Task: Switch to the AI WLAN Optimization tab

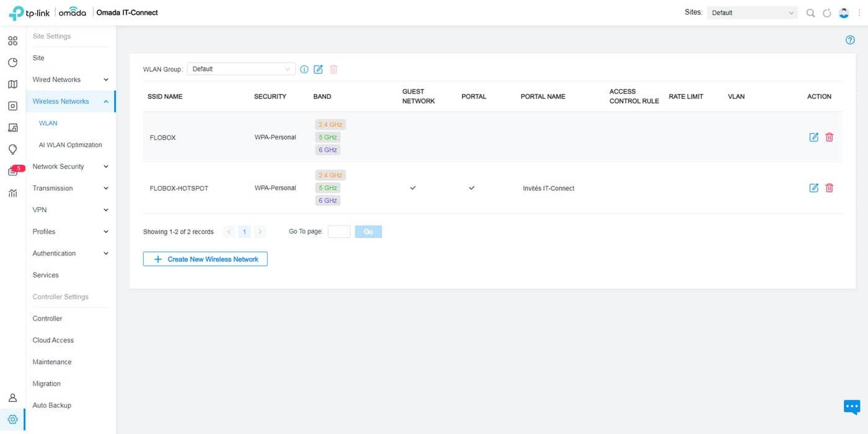Action: click(70, 144)
